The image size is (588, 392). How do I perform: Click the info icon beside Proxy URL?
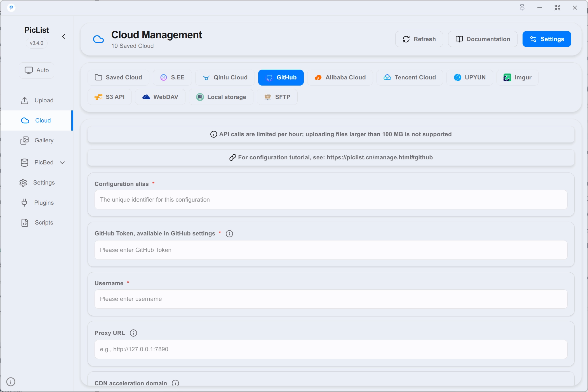pos(133,333)
